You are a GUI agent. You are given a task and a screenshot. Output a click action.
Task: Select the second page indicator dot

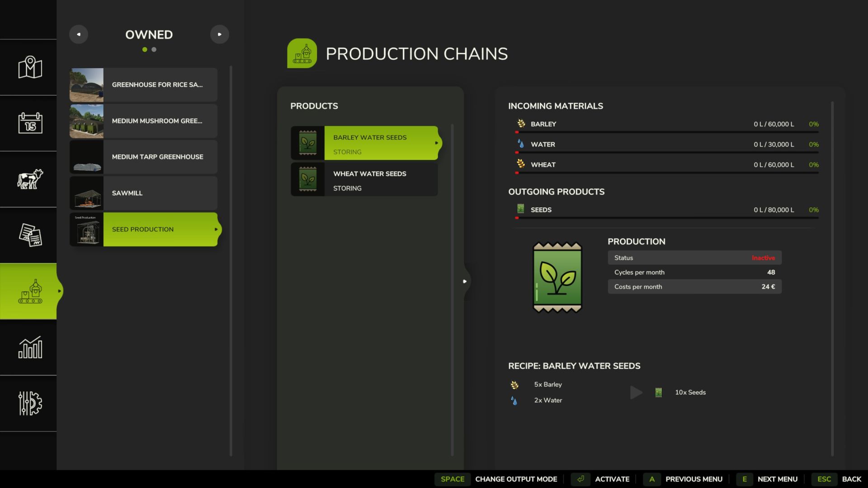pyautogui.click(x=154, y=50)
